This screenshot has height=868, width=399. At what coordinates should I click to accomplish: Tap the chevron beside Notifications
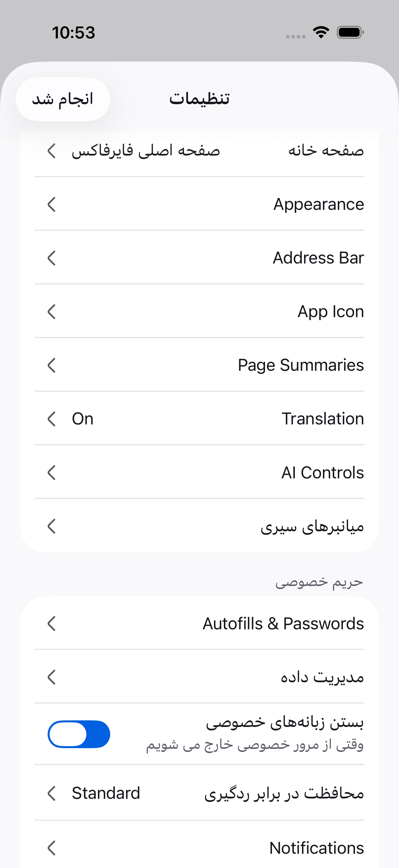pos(52,848)
